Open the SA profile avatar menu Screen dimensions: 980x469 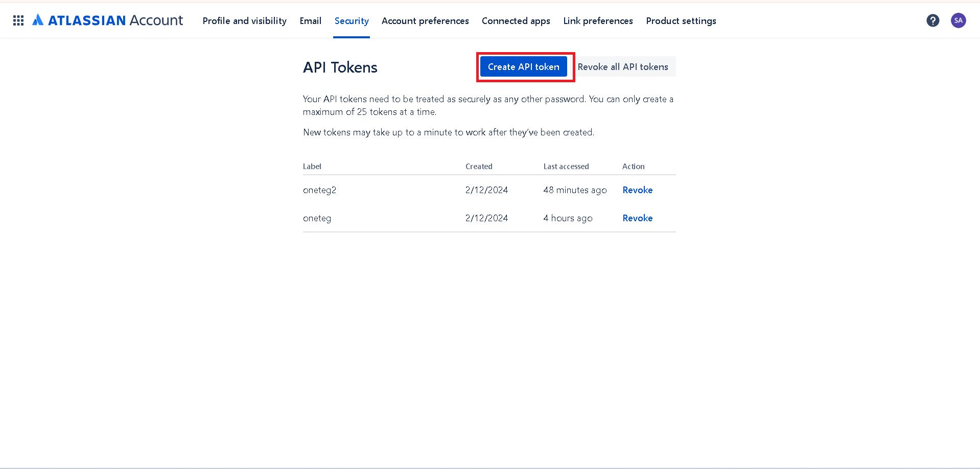(959, 20)
